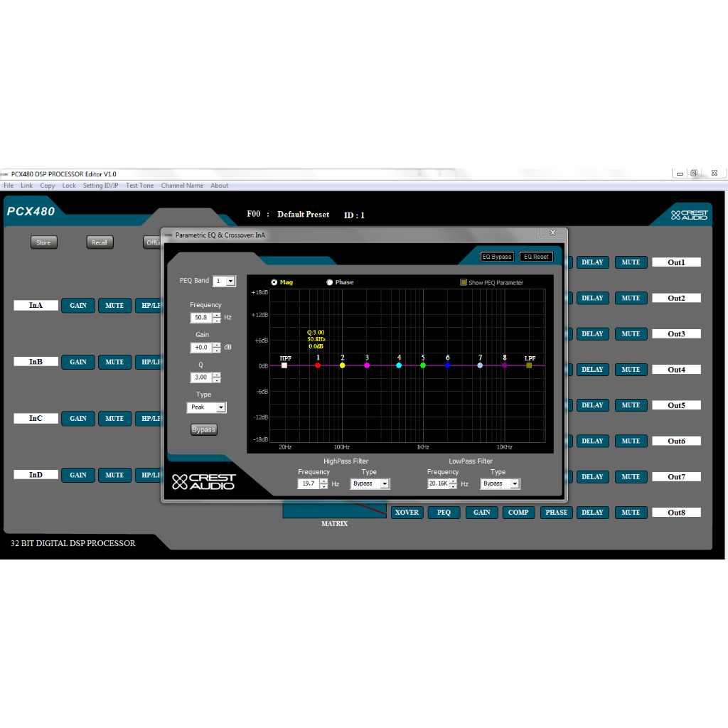Select the HPF marker on the EQ graph
Screen dimensions: 728x728
[x=284, y=365]
